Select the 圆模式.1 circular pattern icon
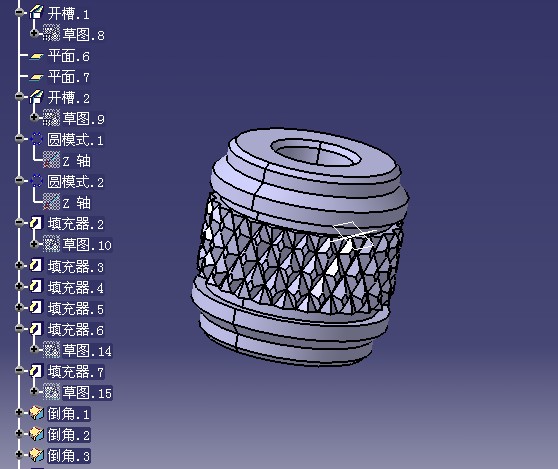 click(x=36, y=139)
